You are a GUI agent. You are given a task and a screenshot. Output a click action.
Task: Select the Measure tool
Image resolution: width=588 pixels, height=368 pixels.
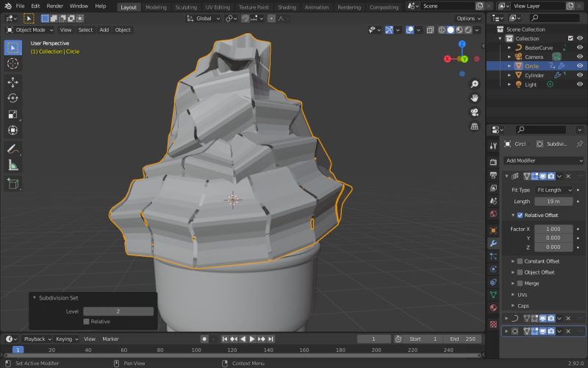click(x=12, y=165)
